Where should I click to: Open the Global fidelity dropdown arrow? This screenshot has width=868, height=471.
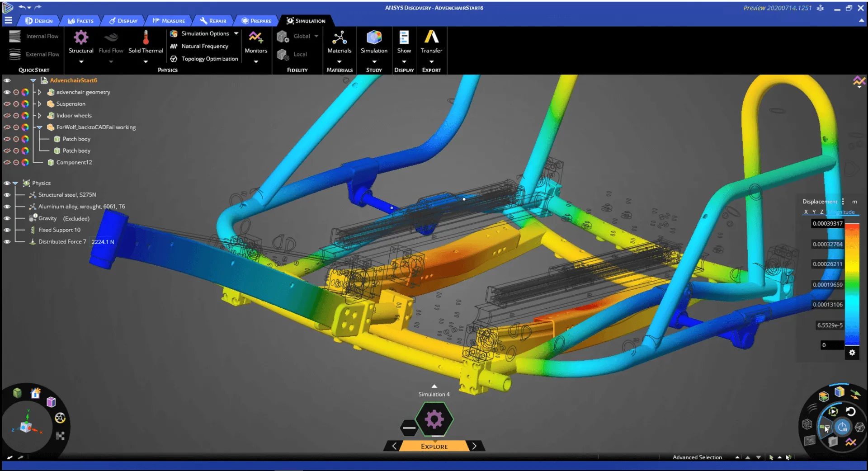pyautogui.click(x=316, y=36)
